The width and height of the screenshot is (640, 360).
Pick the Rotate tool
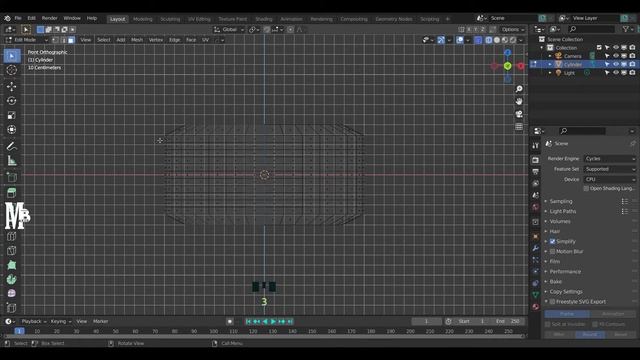click(12, 101)
